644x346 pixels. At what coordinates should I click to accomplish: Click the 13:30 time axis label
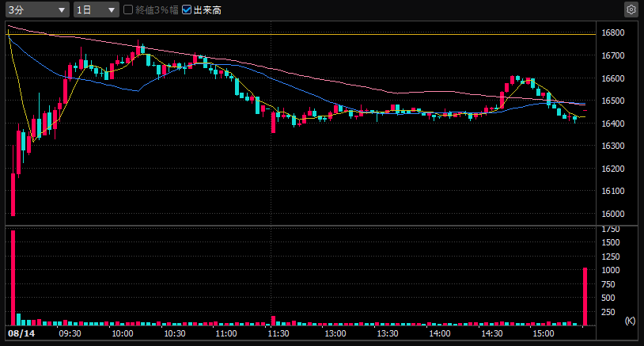388,333
